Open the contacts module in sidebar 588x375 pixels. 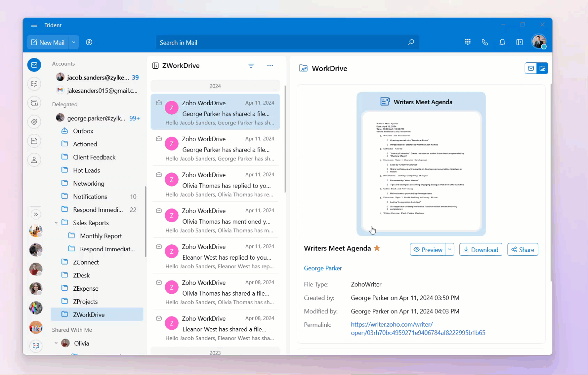[x=34, y=160]
